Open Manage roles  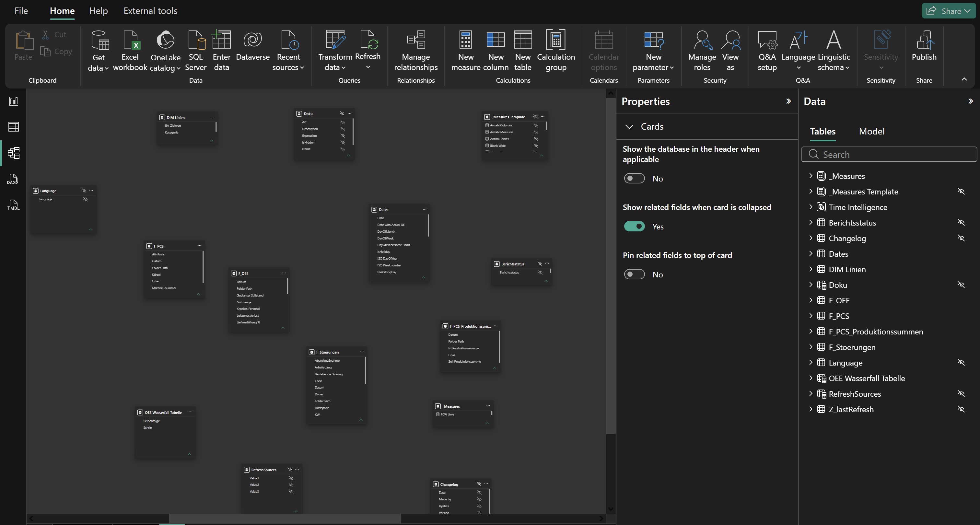click(x=702, y=51)
